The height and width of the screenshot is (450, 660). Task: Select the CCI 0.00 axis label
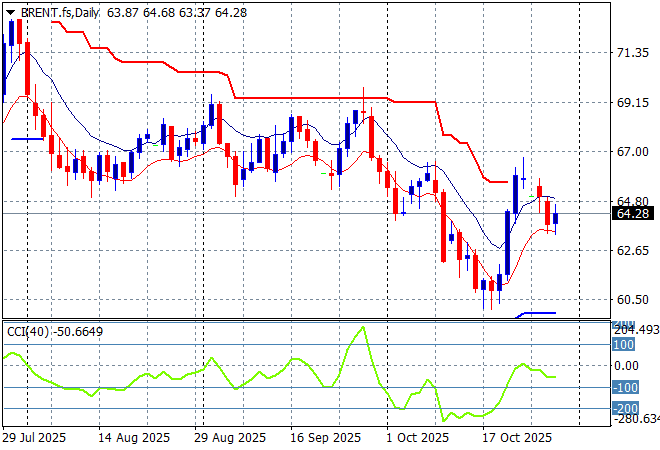pyautogui.click(x=626, y=365)
